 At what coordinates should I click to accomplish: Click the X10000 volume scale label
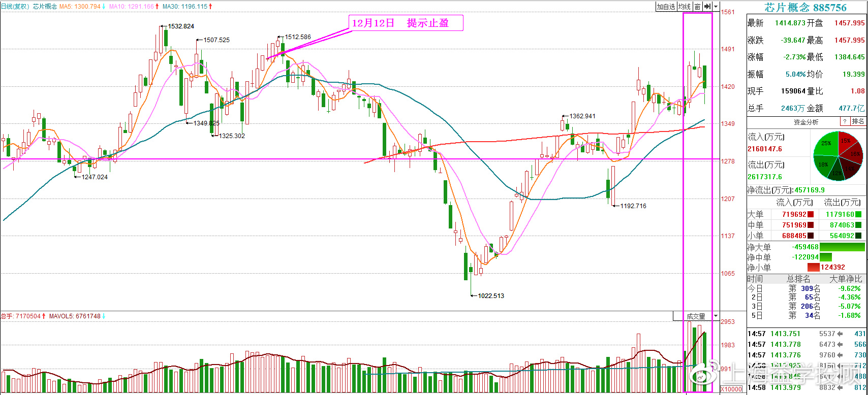pyautogui.click(x=731, y=389)
